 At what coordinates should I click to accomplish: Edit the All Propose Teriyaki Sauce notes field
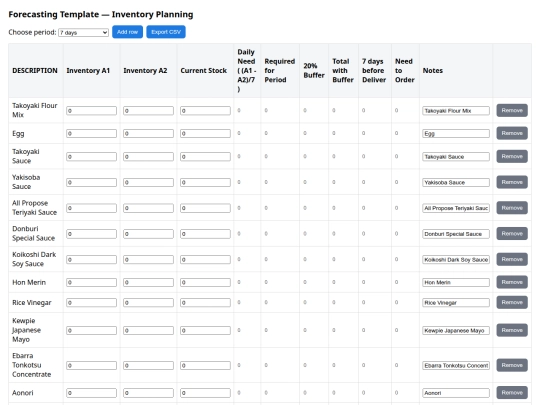456,208
